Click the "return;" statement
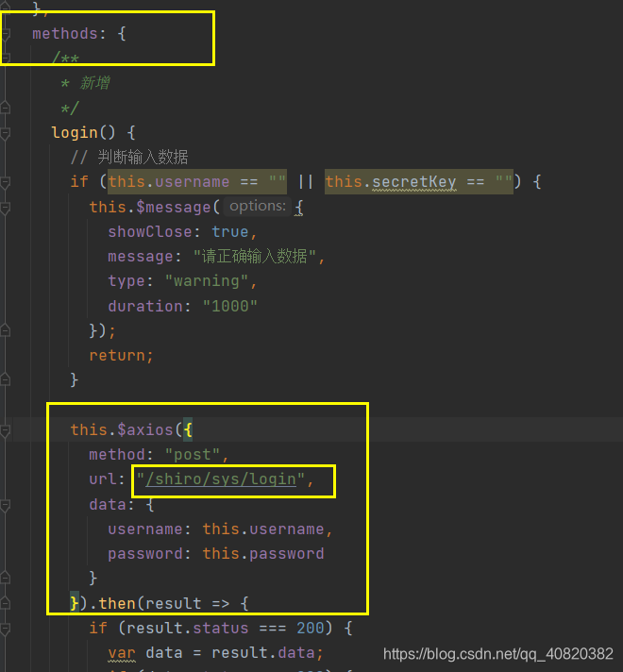 click(x=121, y=355)
